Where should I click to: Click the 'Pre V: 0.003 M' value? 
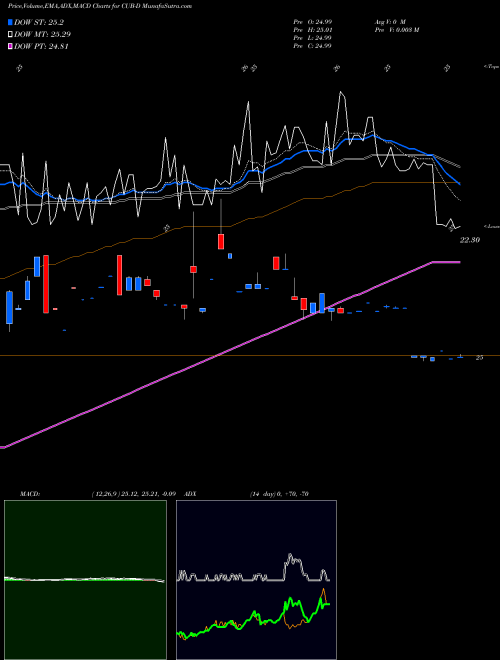click(396, 30)
